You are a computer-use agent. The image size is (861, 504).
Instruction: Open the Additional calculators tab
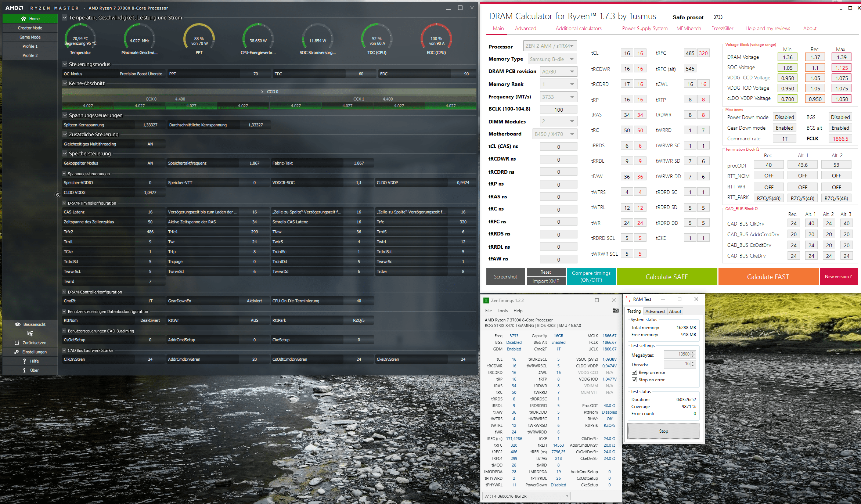pyautogui.click(x=579, y=28)
